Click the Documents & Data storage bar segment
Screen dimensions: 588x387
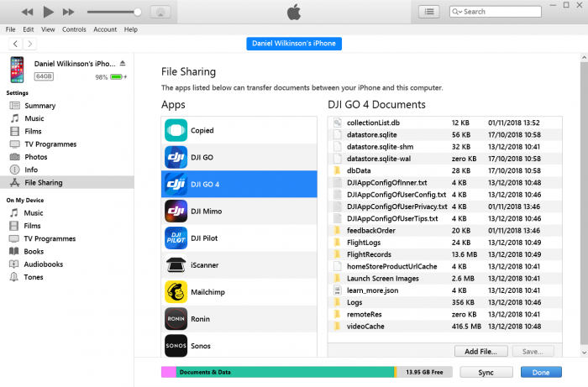pyautogui.click(x=285, y=372)
